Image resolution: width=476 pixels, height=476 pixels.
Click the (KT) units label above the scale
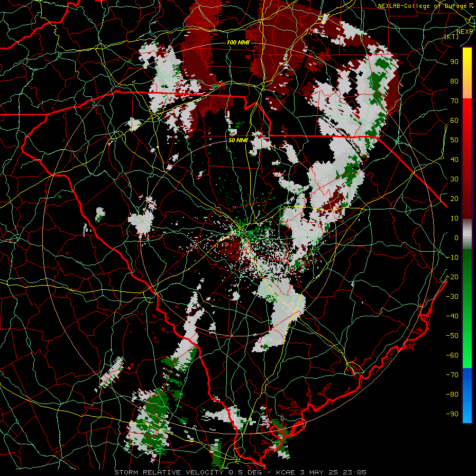click(452, 36)
